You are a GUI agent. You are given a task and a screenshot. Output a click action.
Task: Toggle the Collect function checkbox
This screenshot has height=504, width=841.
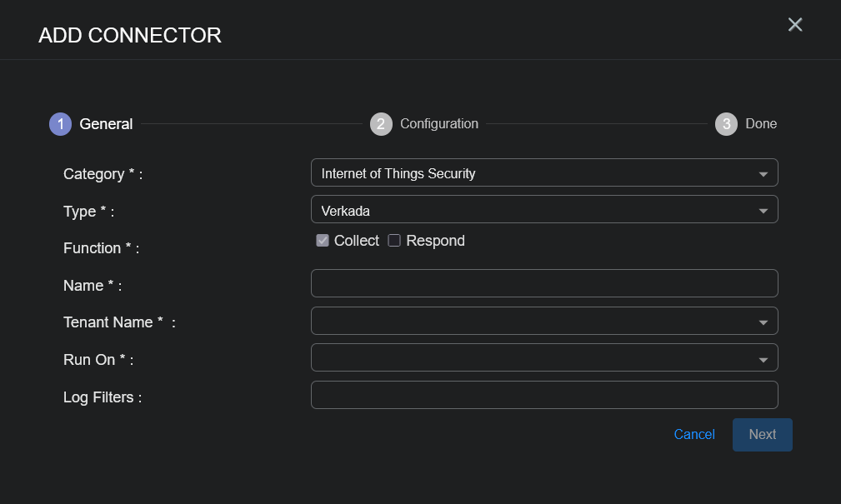tap(323, 241)
